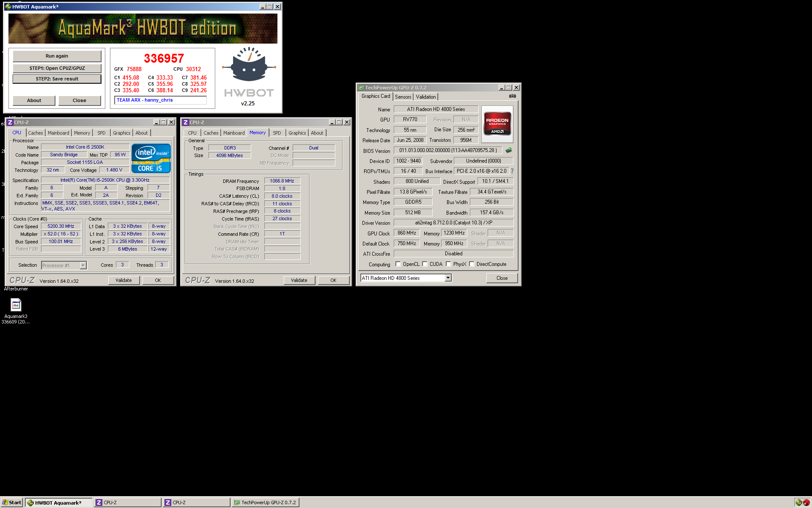The image size is (812, 508).
Task: Click the Intel Core i5 logo
Action: (x=151, y=158)
